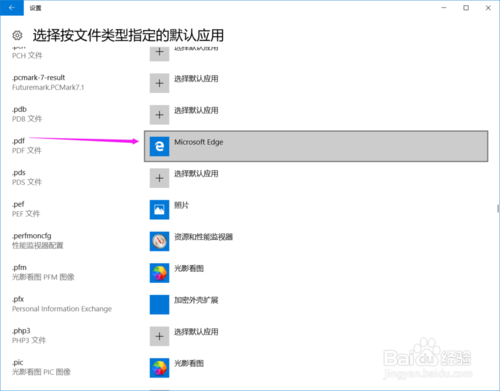Click the settings gear icon beside the heading
The image size is (500, 391).
pyautogui.click(x=17, y=35)
